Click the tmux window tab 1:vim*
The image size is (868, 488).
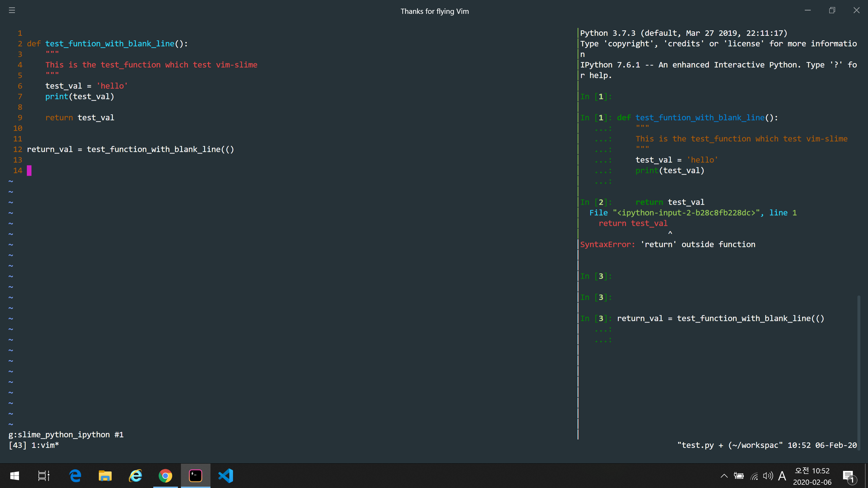point(45,445)
